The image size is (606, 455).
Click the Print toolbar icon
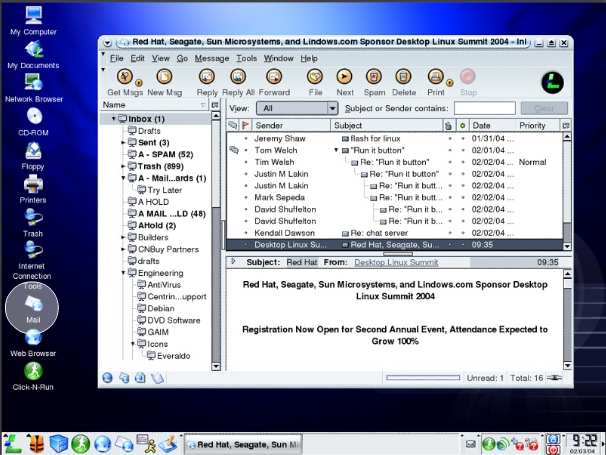436,77
